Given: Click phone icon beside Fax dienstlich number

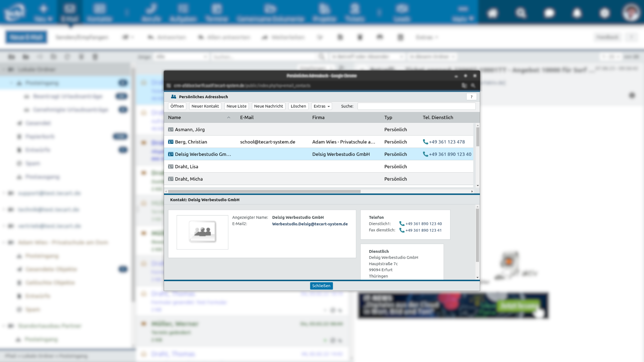Looking at the screenshot, I should [402, 230].
